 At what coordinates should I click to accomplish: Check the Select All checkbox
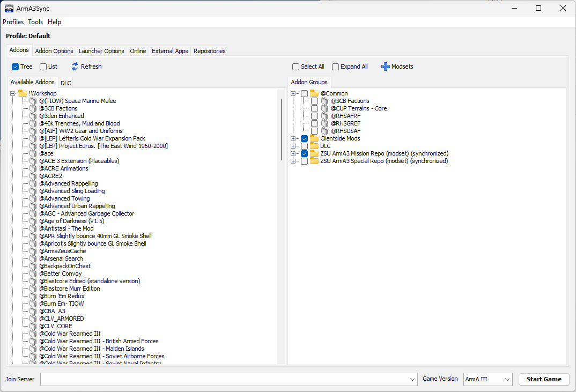[x=296, y=66]
